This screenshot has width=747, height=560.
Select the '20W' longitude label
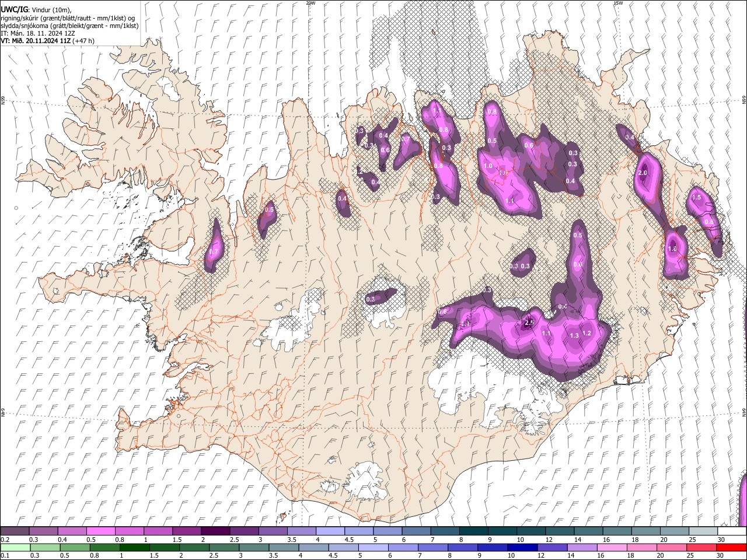[310, 3]
